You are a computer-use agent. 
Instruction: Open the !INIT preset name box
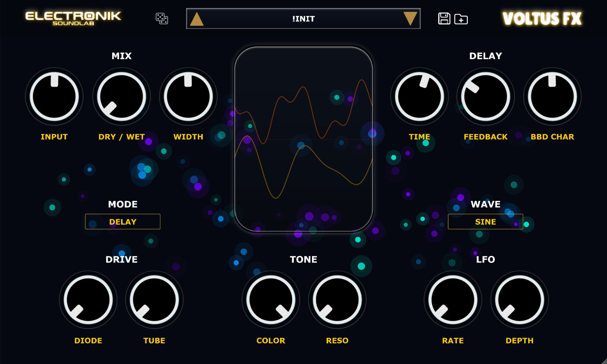(x=303, y=19)
